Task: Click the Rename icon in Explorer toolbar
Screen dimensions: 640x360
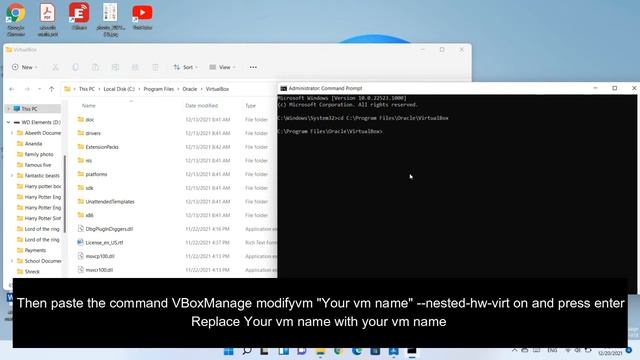Action: [x=115, y=67]
